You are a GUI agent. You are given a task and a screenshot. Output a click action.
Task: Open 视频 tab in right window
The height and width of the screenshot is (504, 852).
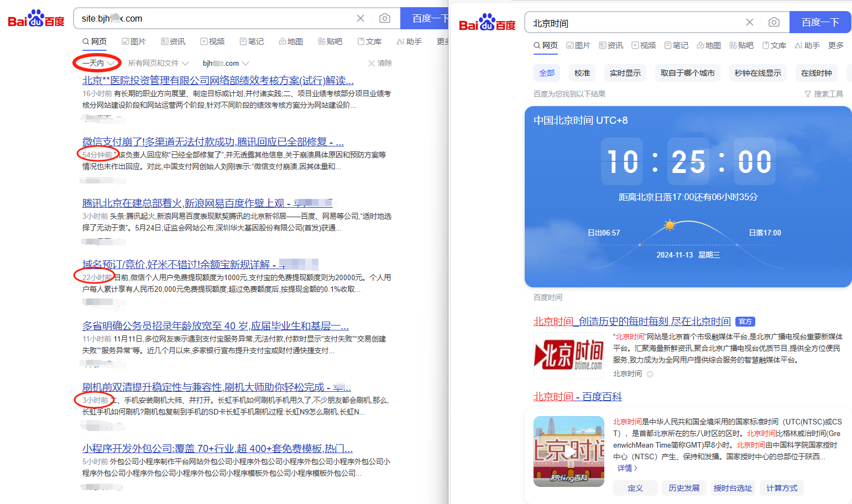[644, 45]
